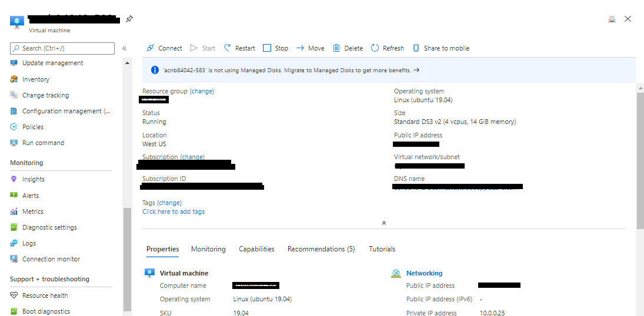Click the Start play icon
The image size is (644, 316).
click(x=194, y=48)
